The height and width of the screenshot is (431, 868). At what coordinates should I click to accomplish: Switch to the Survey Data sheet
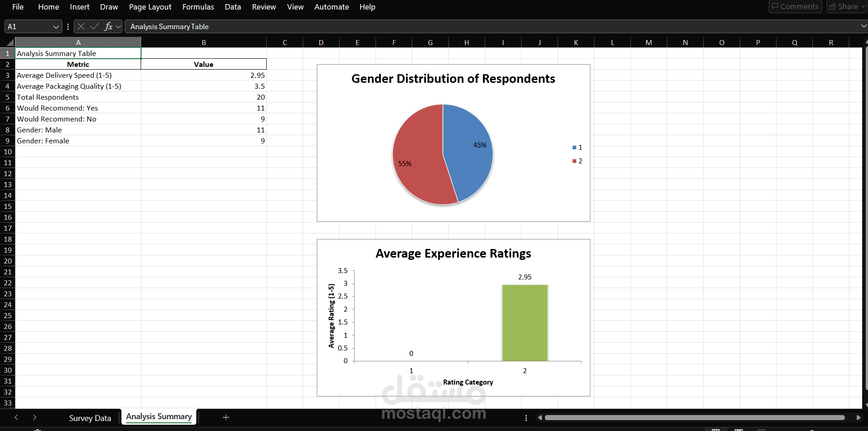tap(90, 418)
